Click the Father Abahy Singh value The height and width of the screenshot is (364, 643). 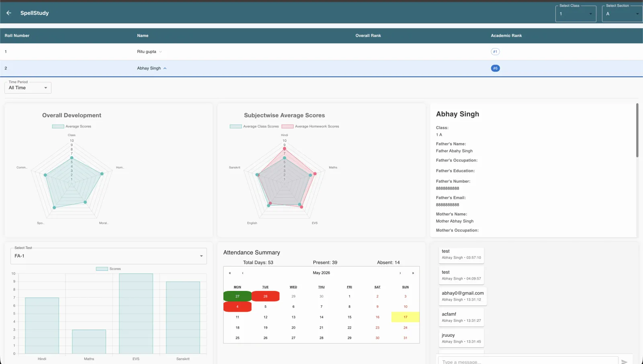[454, 151]
